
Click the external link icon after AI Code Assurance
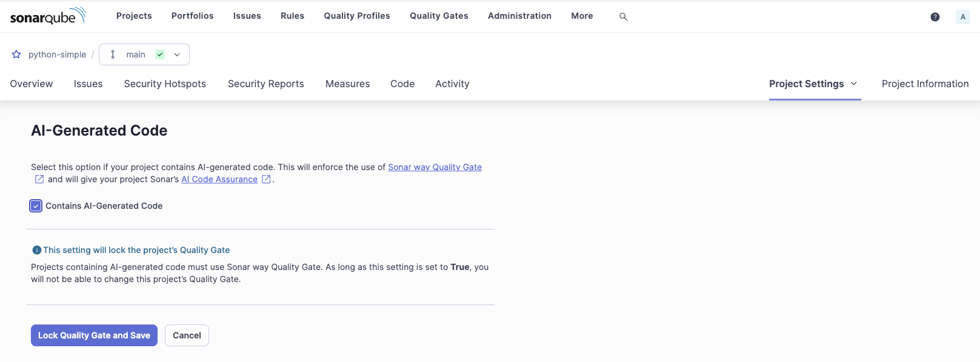(266, 179)
